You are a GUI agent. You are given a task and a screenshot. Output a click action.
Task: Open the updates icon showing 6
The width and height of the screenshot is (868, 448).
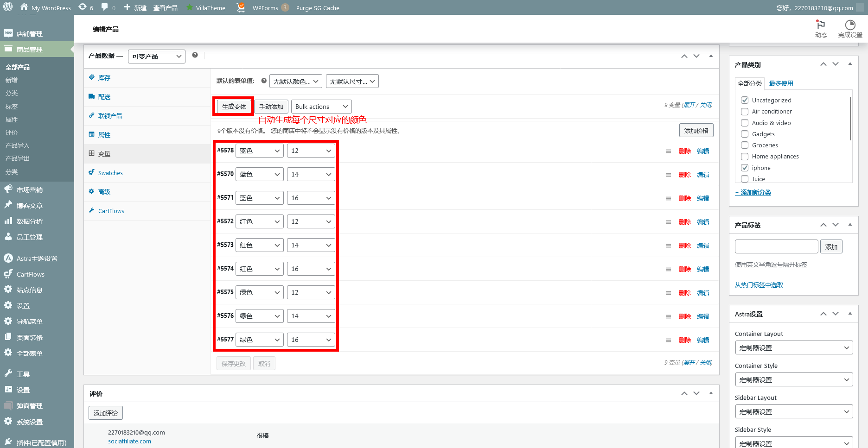(x=86, y=7)
